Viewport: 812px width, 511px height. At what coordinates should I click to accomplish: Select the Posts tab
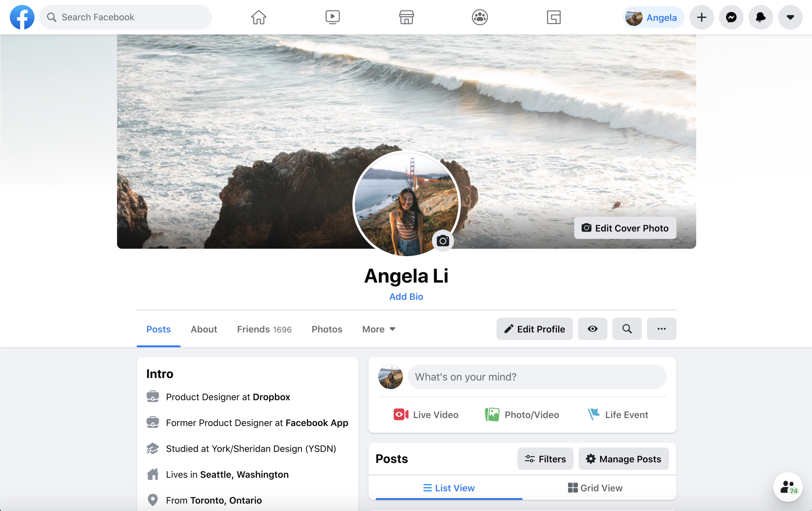pyautogui.click(x=159, y=329)
